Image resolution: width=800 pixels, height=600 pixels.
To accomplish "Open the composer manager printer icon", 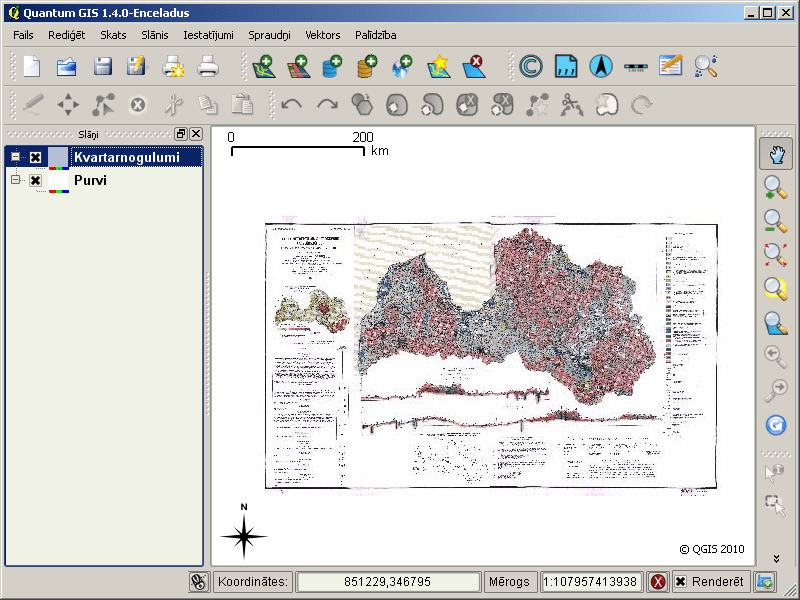I will (x=208, y=66).
